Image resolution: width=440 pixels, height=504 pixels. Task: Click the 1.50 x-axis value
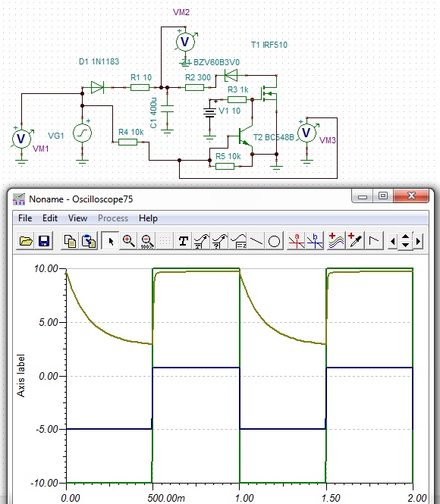pos(330,498)
